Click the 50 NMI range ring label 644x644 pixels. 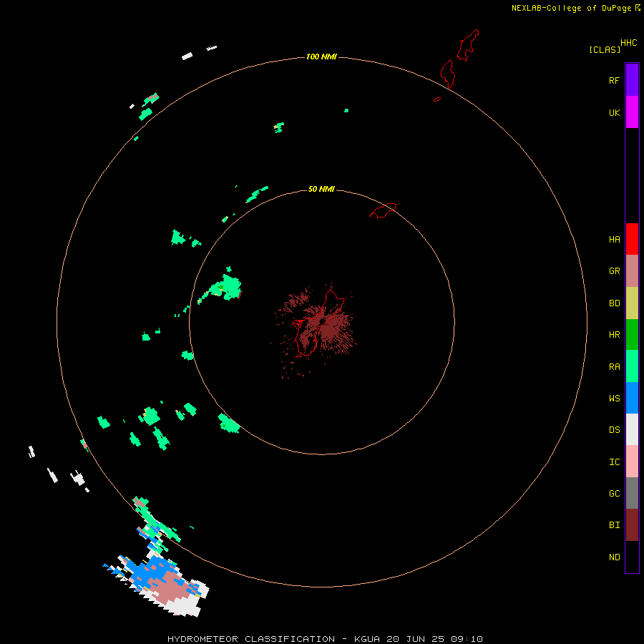pyautogui.click(x=321, y=189)
